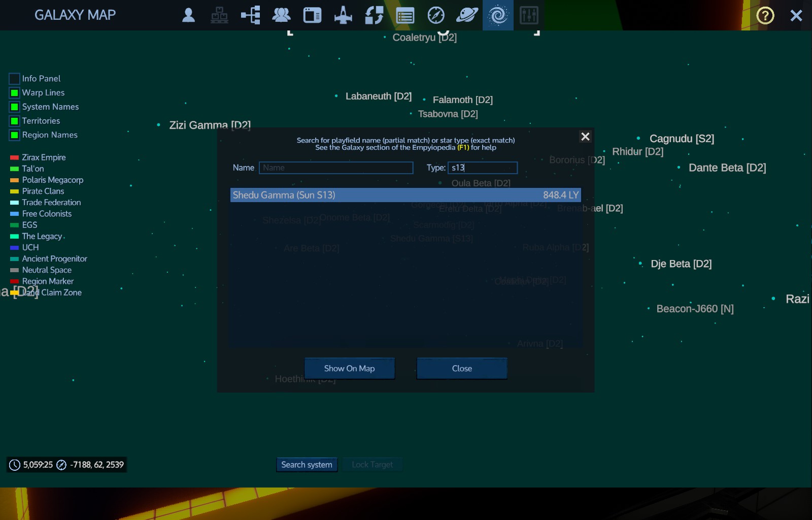Click into the Name search field
The image size is (812, 520).
[x=336, y=168]
